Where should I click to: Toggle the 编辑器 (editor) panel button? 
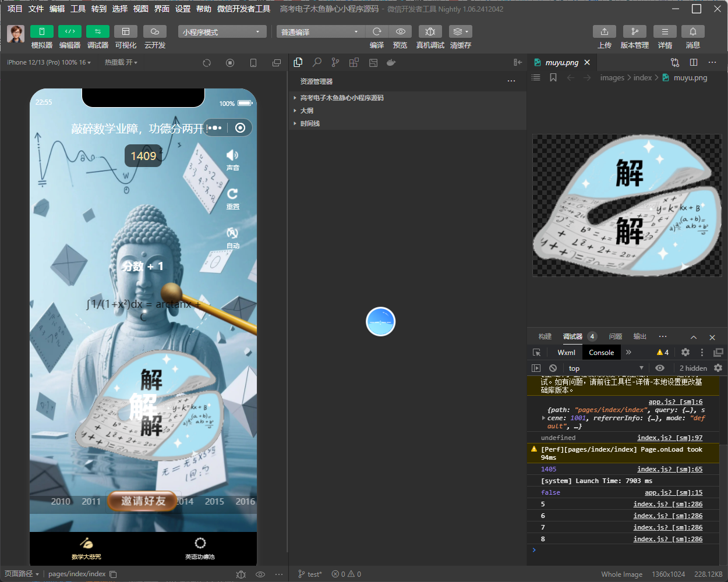pyautogui.click(x=70, y=31)
